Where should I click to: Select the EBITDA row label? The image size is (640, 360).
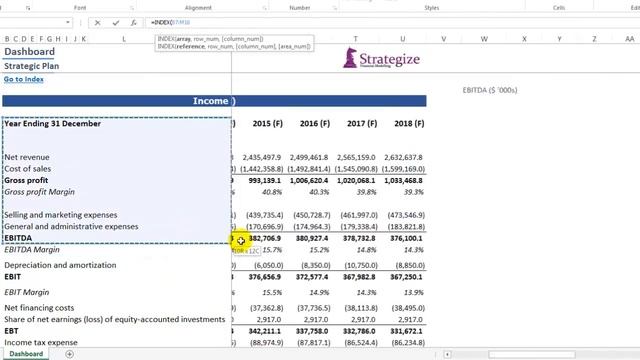(18, 238)
